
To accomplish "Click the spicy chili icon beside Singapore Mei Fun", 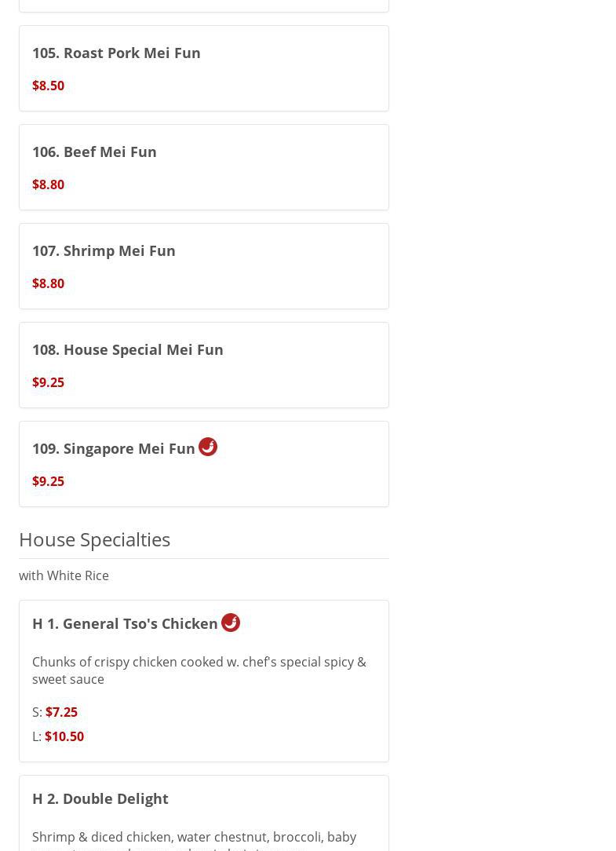I will [208, 447].
